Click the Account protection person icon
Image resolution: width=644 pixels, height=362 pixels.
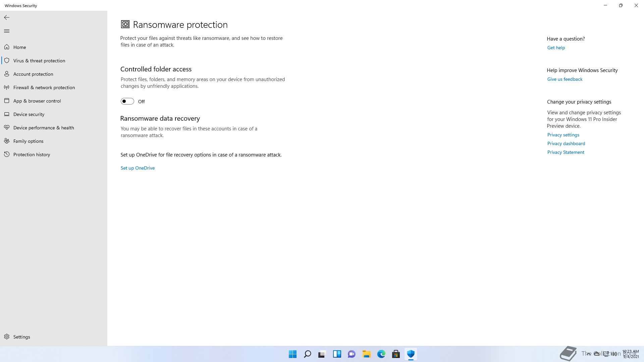point(7,74)
